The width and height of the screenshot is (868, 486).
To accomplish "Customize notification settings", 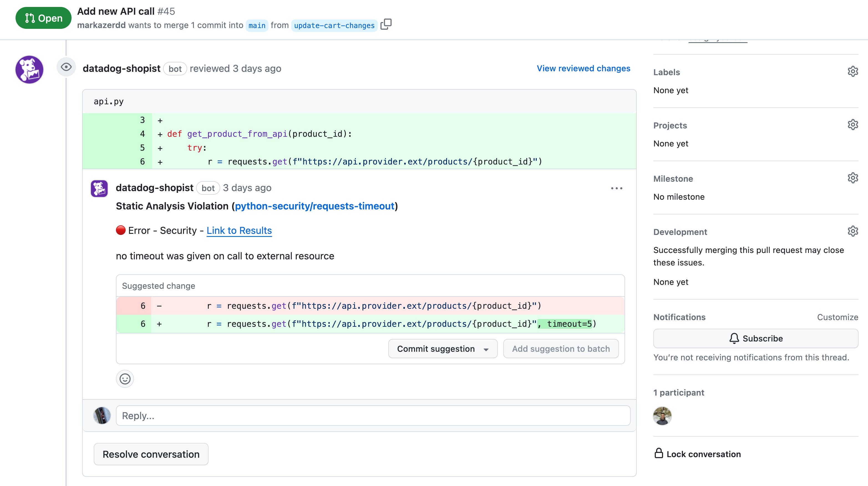I will point(837,317).
